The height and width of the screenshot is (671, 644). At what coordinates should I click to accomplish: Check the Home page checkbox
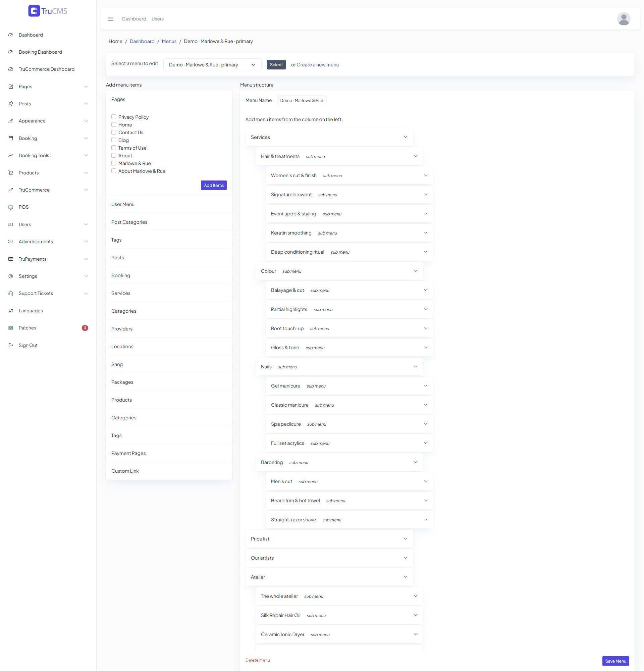tap(114, 124)
